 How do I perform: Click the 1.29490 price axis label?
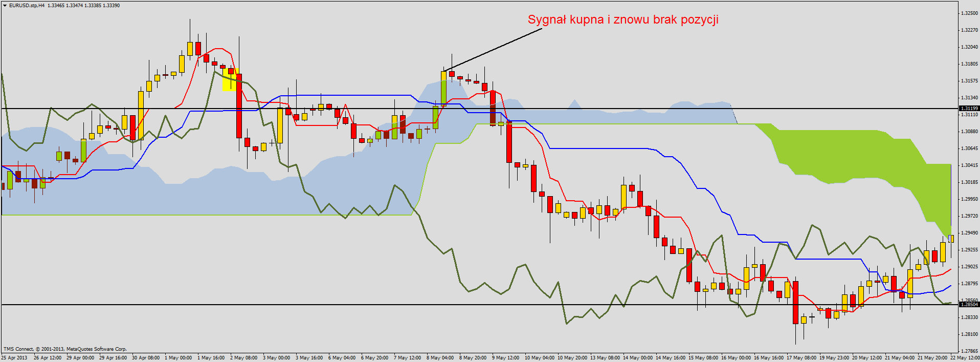(x=969, y=233)
